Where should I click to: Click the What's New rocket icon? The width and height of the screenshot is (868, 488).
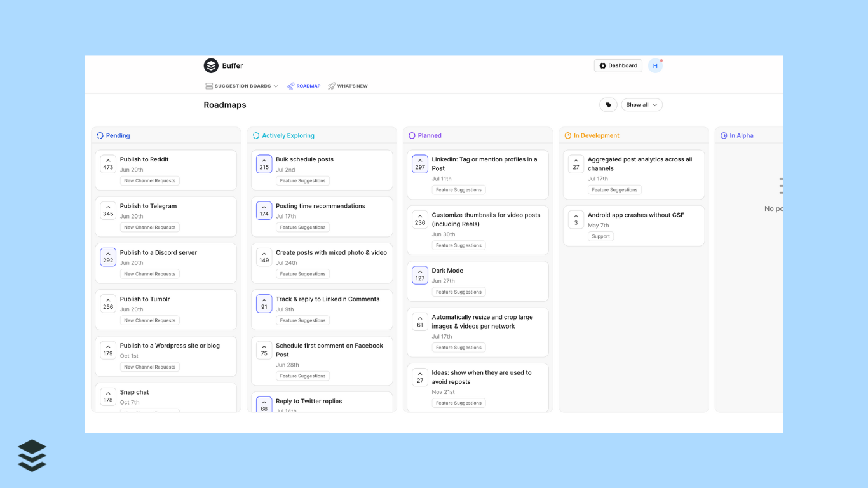332,86
